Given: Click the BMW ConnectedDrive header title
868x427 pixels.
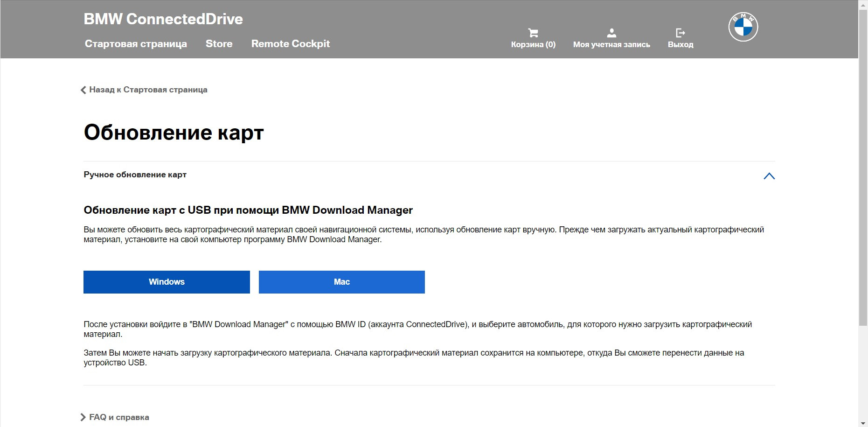Looking at the screenshot, I should click(x=163, y=19).
